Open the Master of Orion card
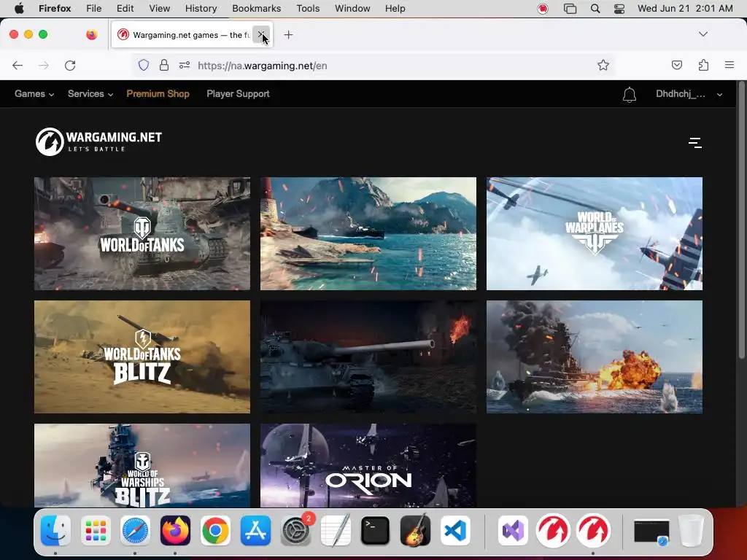The image size is (747, 560). click(x=368, y=465)
